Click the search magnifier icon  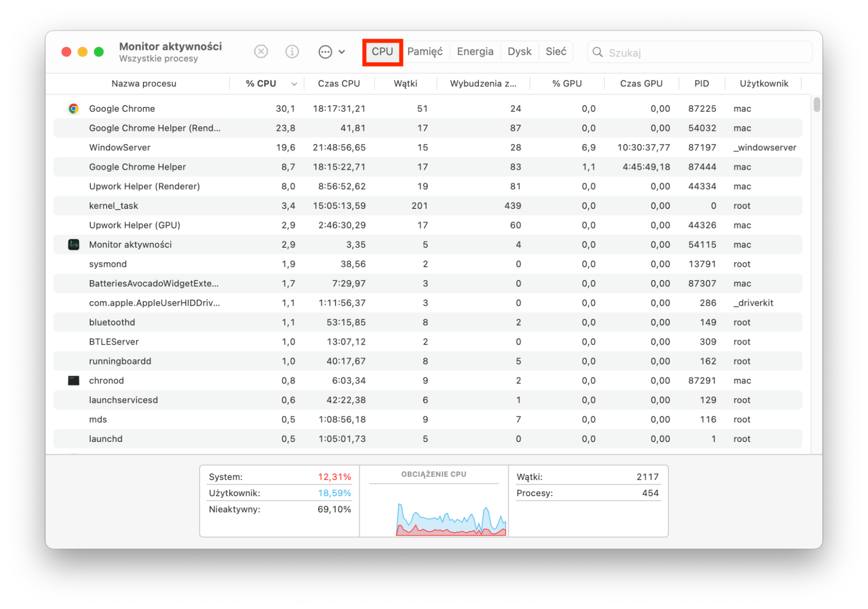click(x=597, y=52)
